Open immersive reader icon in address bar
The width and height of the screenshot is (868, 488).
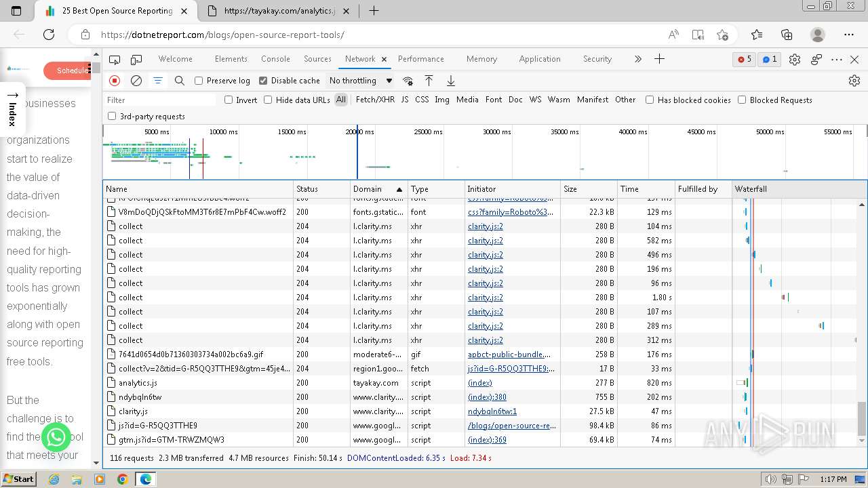coord(698,35)
